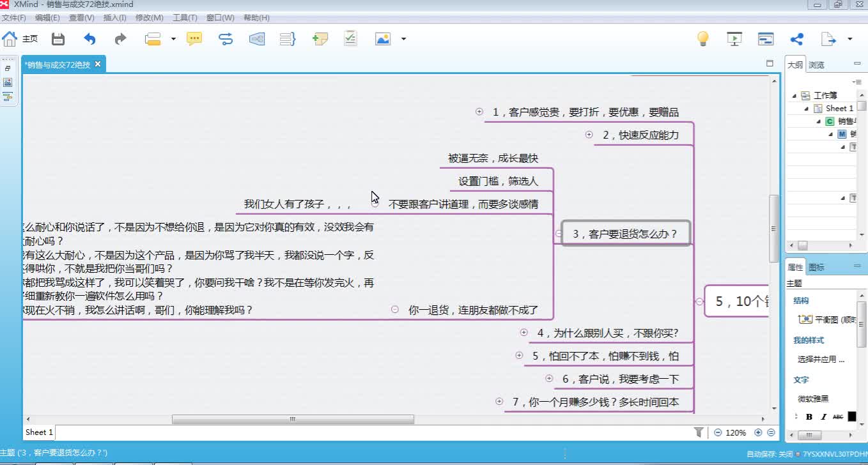Open the export dropdown arrow
Viewport: 868px width, 465px height.
[x=850, y=39]
